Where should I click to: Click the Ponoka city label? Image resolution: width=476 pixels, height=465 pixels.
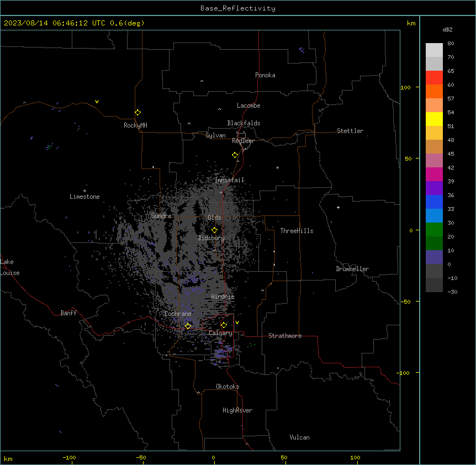click(x=265, y=75)
